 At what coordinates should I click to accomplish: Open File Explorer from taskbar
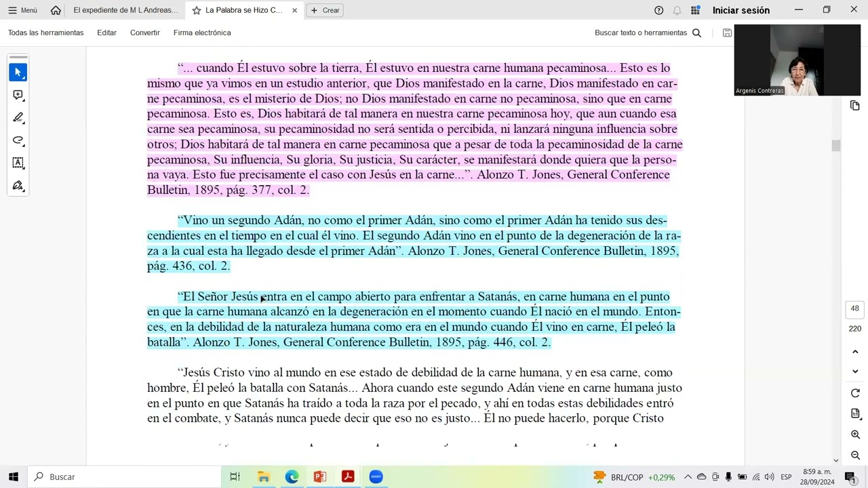[x=263, y=476]
